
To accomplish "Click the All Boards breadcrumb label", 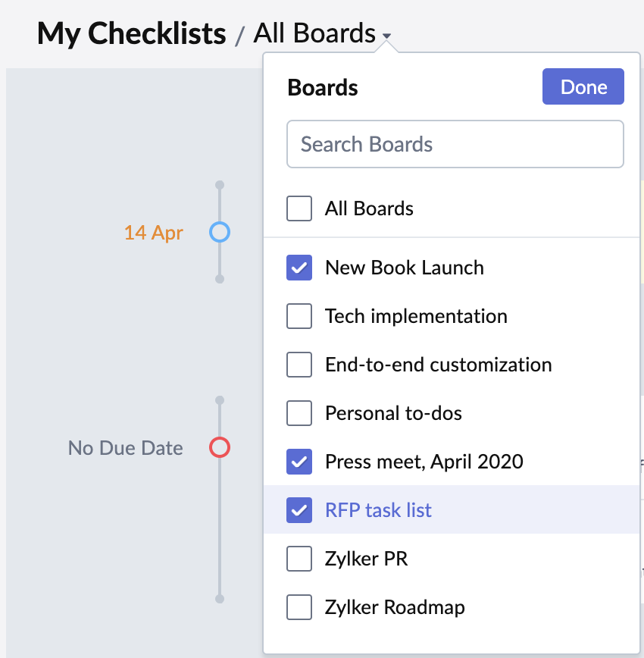I will tap(314, 33).
